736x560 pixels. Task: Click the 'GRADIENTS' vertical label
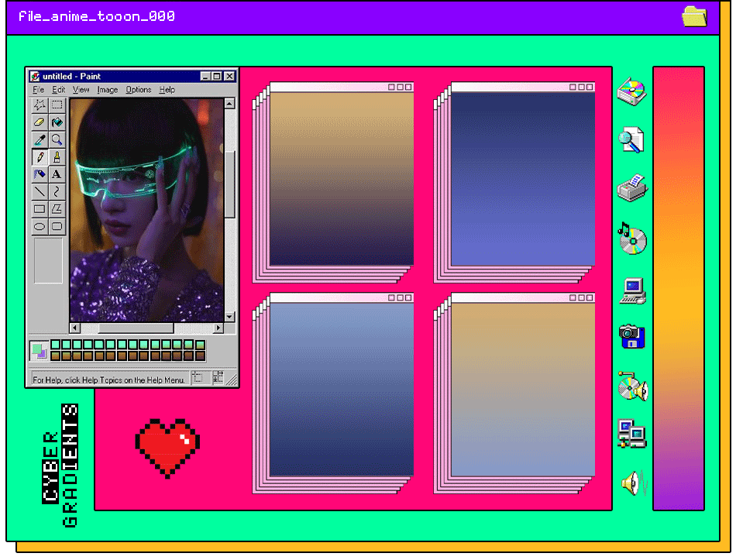(x=70, y=466)
